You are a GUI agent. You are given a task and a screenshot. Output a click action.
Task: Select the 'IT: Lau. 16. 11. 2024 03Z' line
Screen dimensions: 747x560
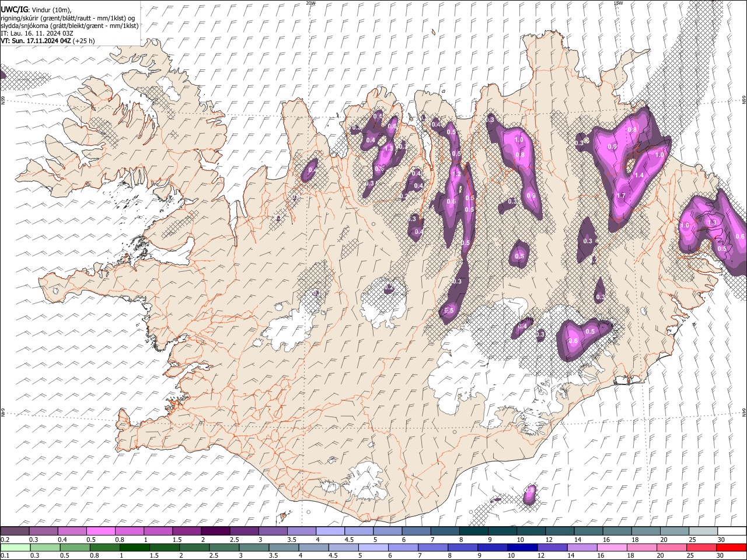[37, 33]
